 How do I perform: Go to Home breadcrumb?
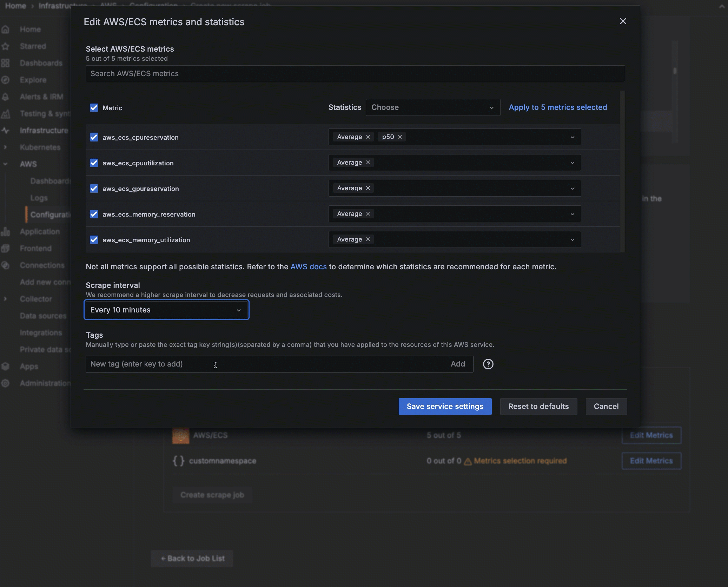pos(15,6)
